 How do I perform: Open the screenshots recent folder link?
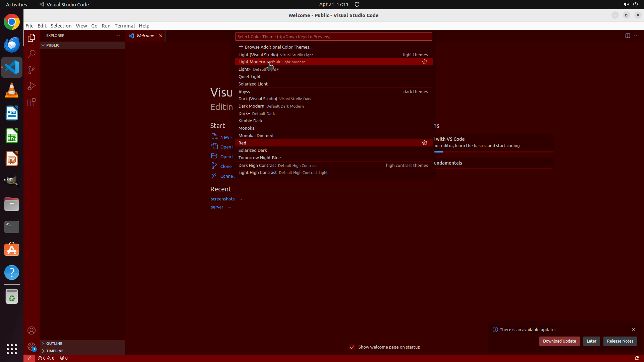[222, 199]
